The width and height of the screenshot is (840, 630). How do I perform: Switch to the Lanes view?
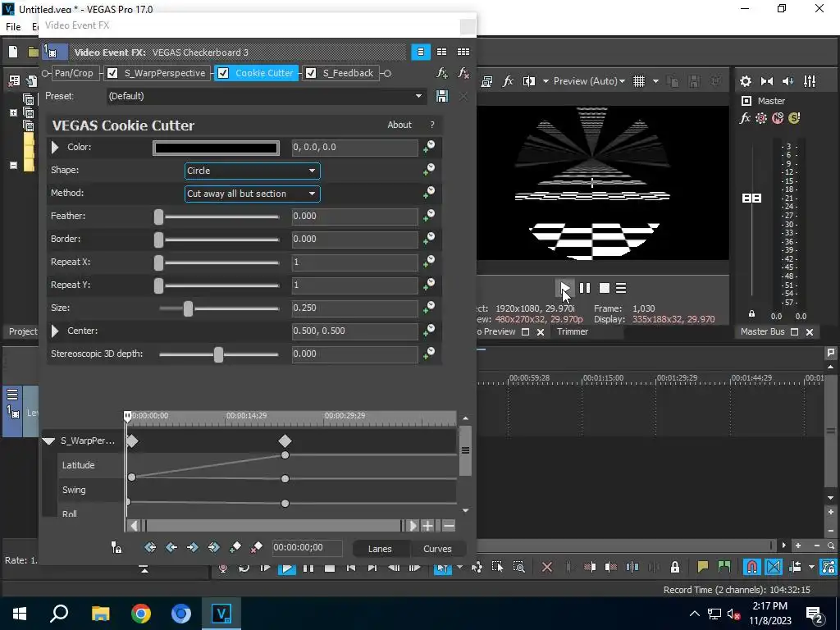(380, 549)
